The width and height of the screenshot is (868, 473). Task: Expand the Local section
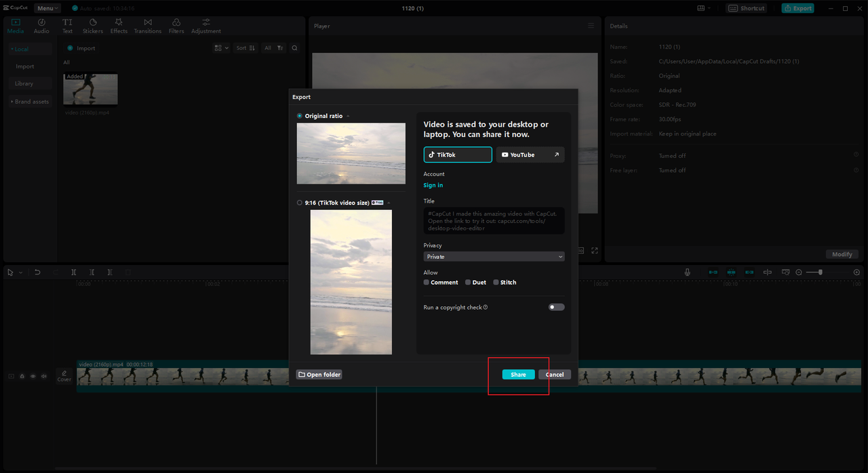tap(30, 49)
